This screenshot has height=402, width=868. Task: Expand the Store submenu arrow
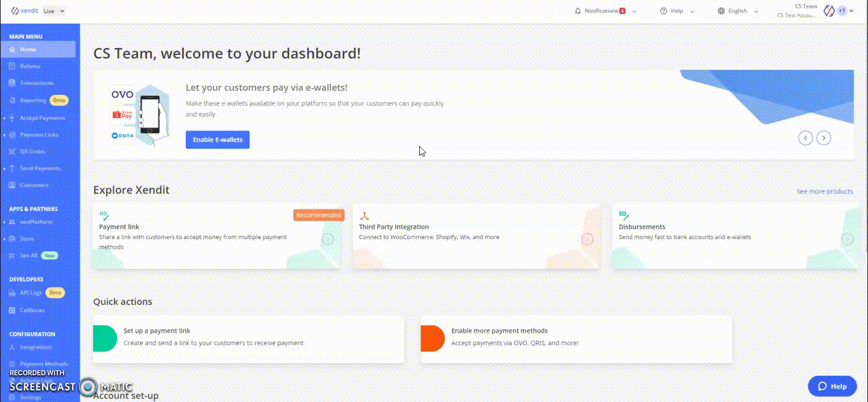tap(5, 239)
